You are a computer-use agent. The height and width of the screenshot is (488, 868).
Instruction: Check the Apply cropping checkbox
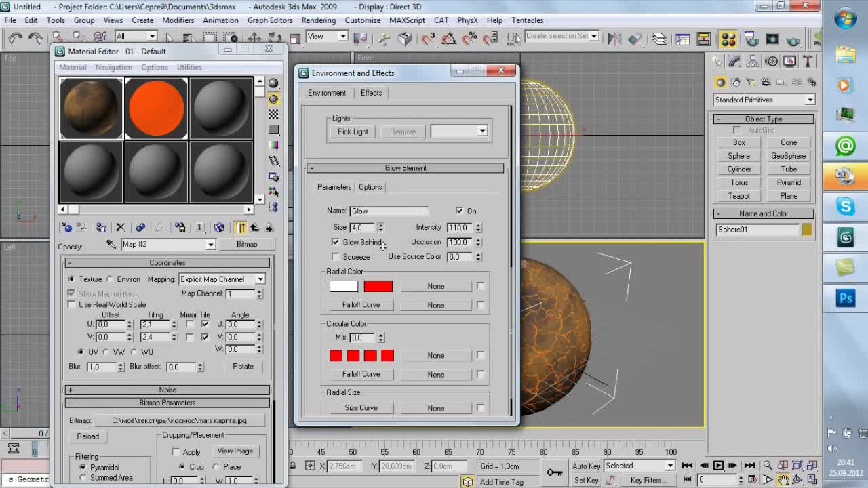coord(176,452)
